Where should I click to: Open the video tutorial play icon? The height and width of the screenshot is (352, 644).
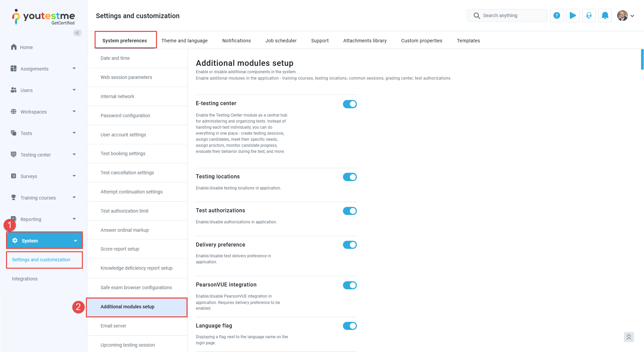[573, 15]
